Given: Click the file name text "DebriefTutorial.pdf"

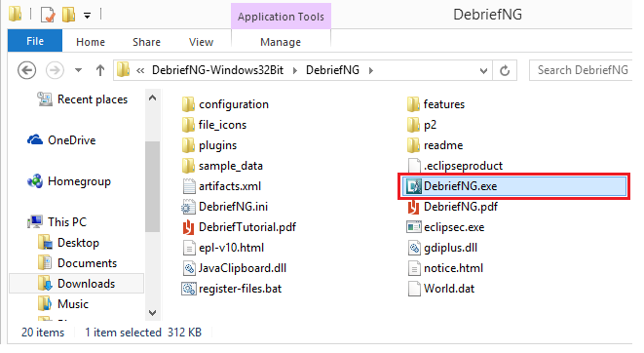Looking at the screenshot, I should [x=247, y=227].
